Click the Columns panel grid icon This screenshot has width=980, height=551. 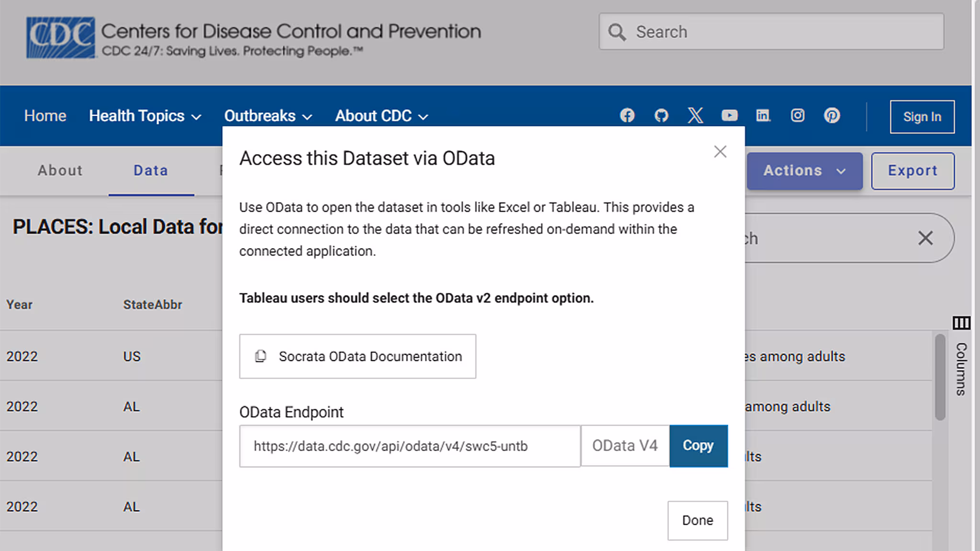pyautogui.click(x=961, y=323)
